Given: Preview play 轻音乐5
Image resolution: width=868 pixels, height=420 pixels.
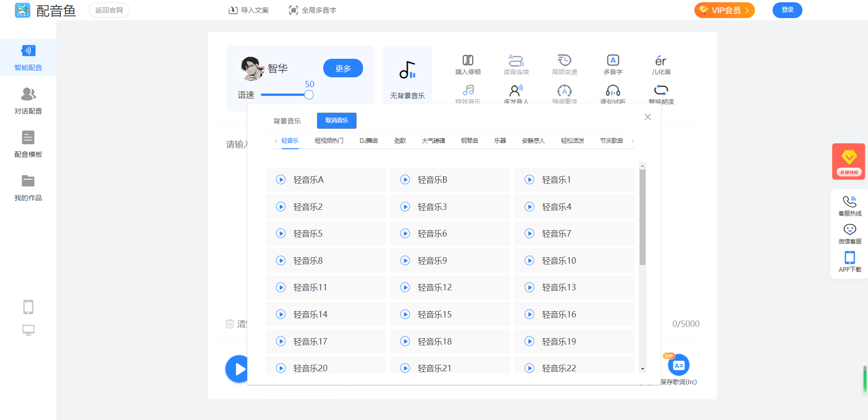Looking at the screenshot, I should click(281, 233).
